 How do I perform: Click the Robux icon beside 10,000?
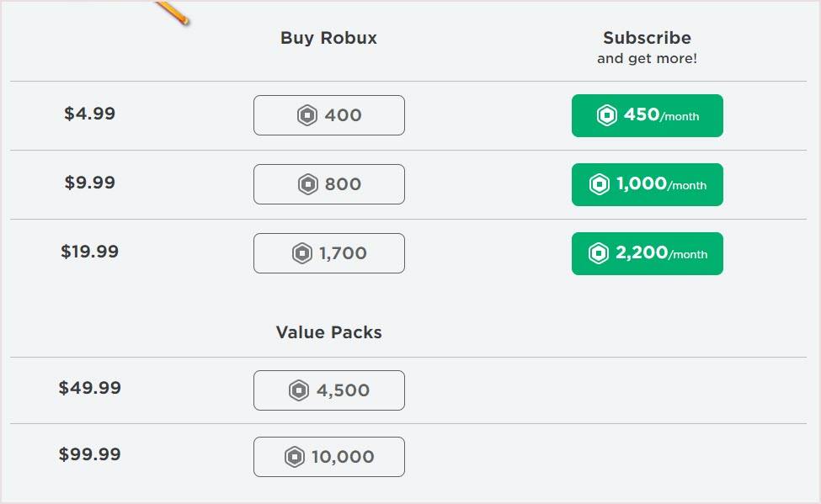[294, 457]
